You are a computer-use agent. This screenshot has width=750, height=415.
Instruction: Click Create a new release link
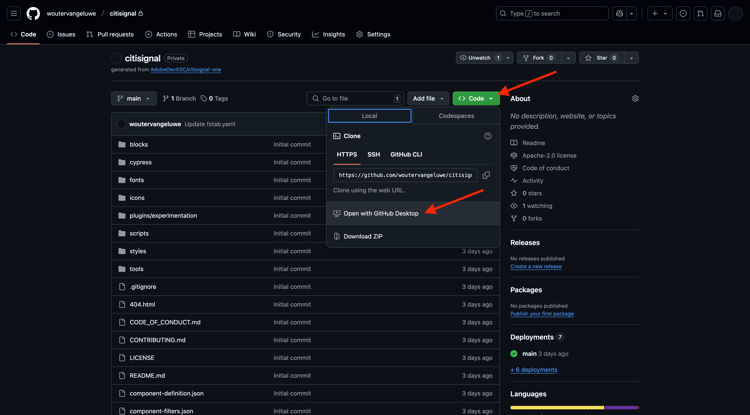(x=536, y=267)
